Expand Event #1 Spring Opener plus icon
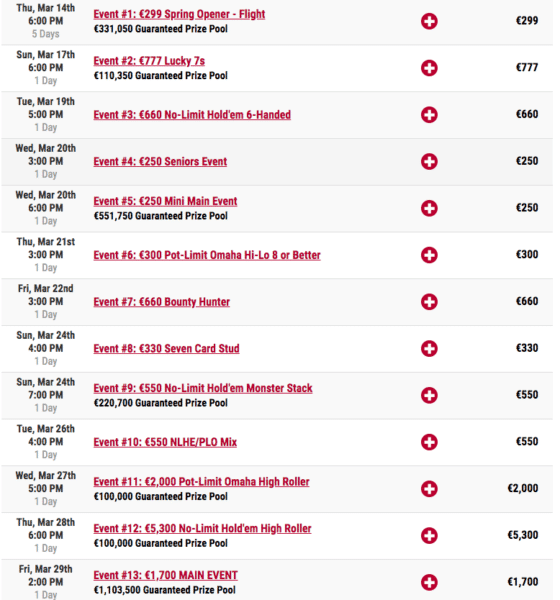The width and height of the screenshot is (560, 600). [x=429, y=21]
